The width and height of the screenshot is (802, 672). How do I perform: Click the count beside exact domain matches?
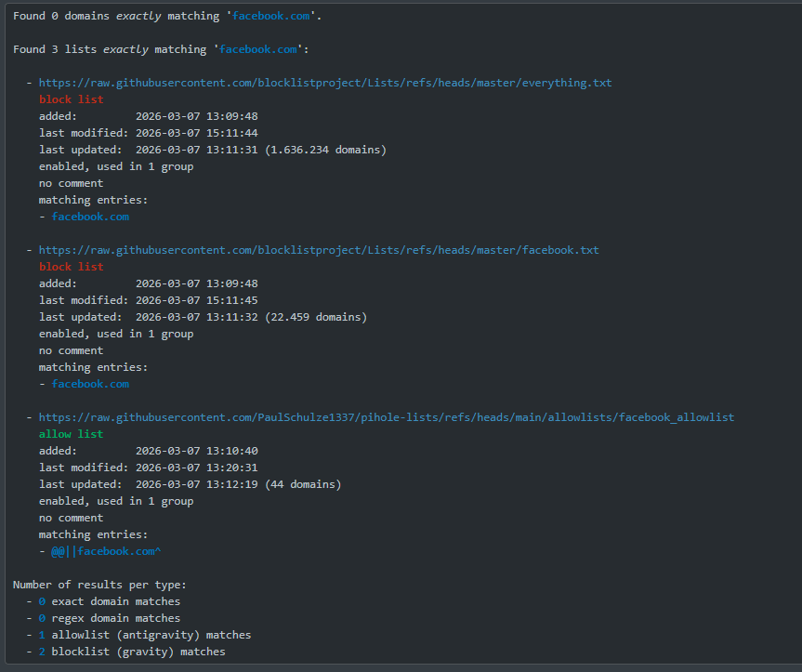(42, 601)
